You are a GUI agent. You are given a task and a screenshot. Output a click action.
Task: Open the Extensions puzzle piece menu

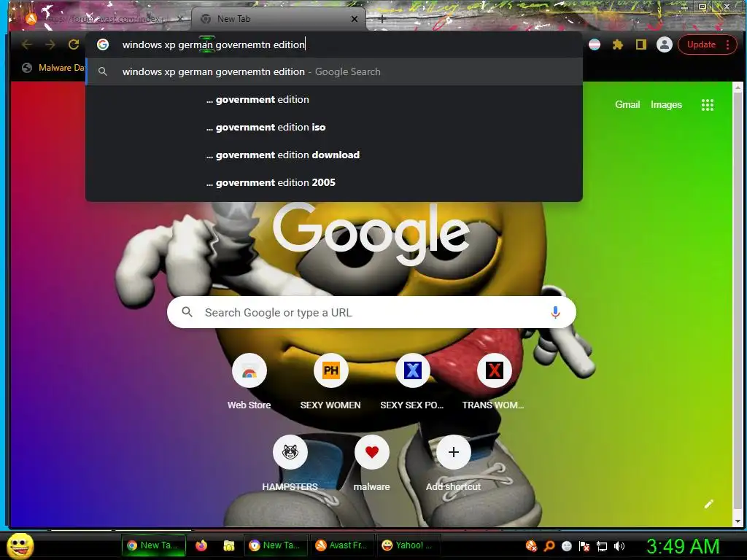618,44
